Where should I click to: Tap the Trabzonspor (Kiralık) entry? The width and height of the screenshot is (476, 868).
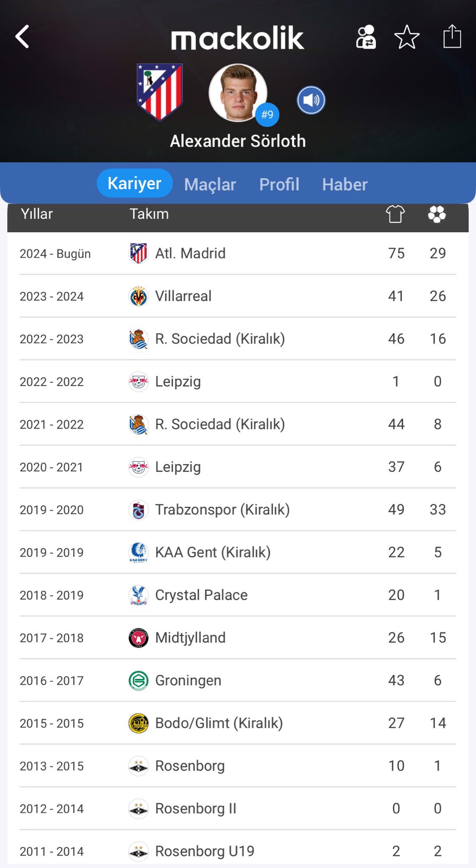(222, 509)
